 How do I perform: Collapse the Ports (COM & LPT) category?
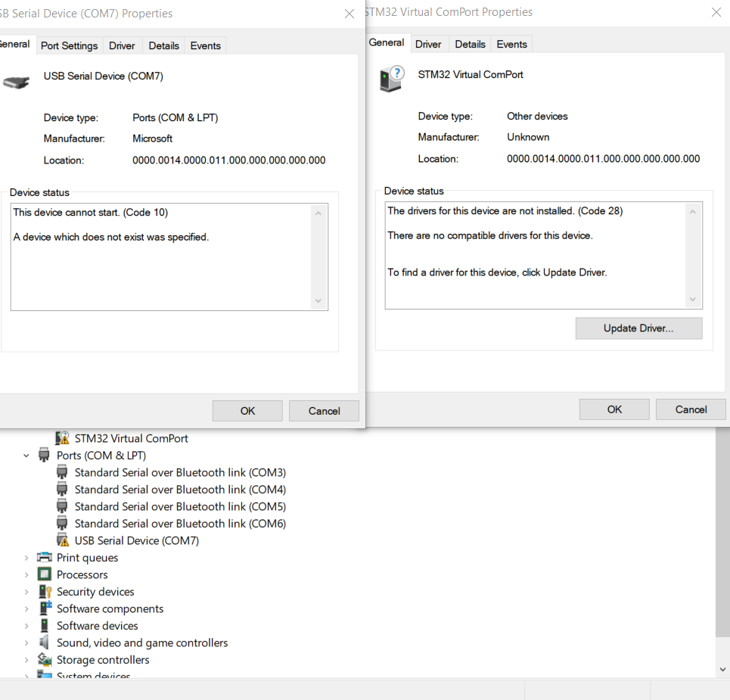(x=26, y=456)
